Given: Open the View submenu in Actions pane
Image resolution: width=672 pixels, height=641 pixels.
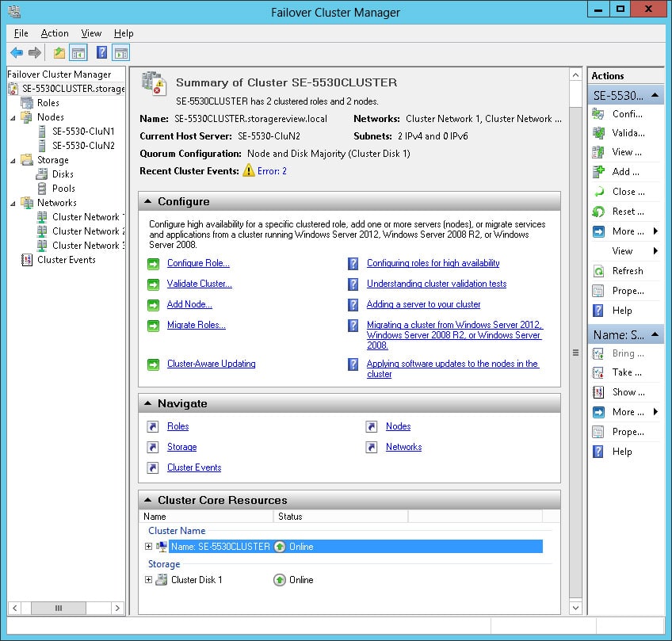Looking at the screenshot, I should pos(625,251).
